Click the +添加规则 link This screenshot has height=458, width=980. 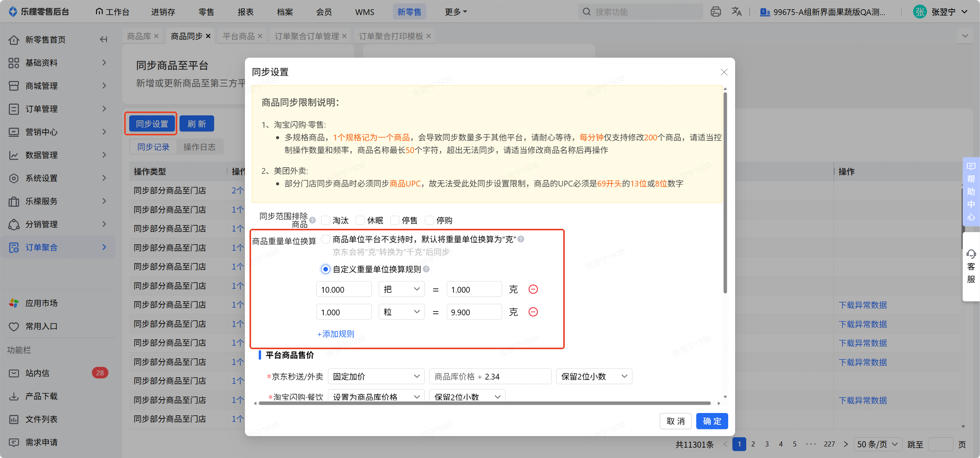coord(336,334)
